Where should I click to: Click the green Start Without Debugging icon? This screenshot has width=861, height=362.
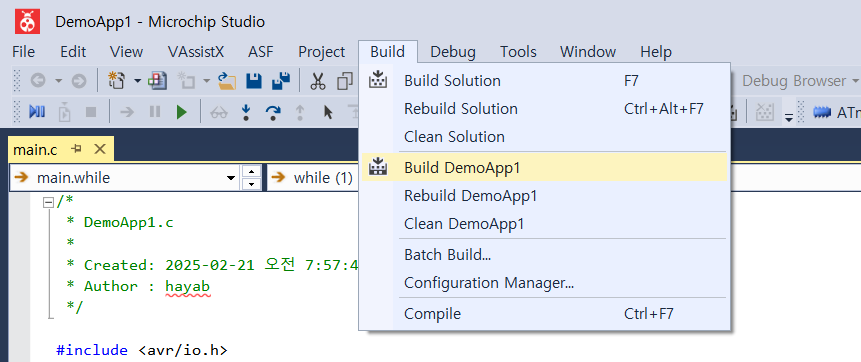pos(182,112)
